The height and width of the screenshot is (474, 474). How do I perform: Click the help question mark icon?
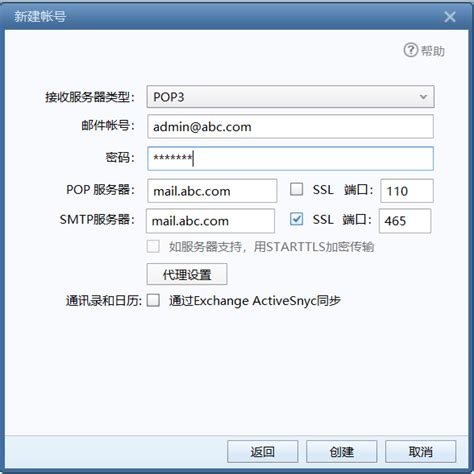(410, 50)
